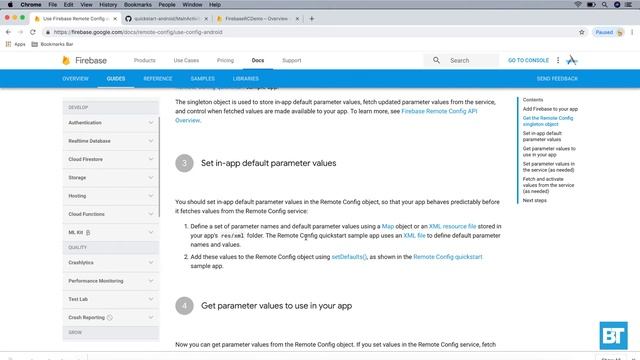This screenshot has height=360, width=640.
Task: Open the XML file link
Action: [414, 236]
